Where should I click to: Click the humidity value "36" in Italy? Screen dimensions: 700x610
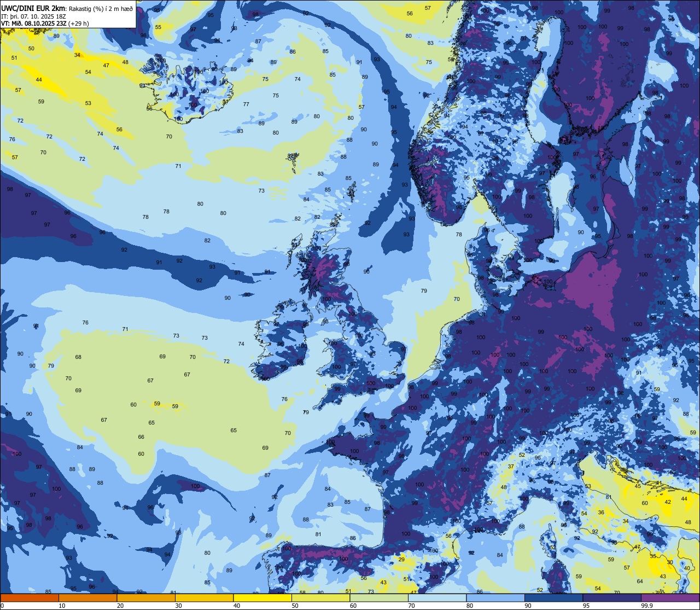click(601, 512)
